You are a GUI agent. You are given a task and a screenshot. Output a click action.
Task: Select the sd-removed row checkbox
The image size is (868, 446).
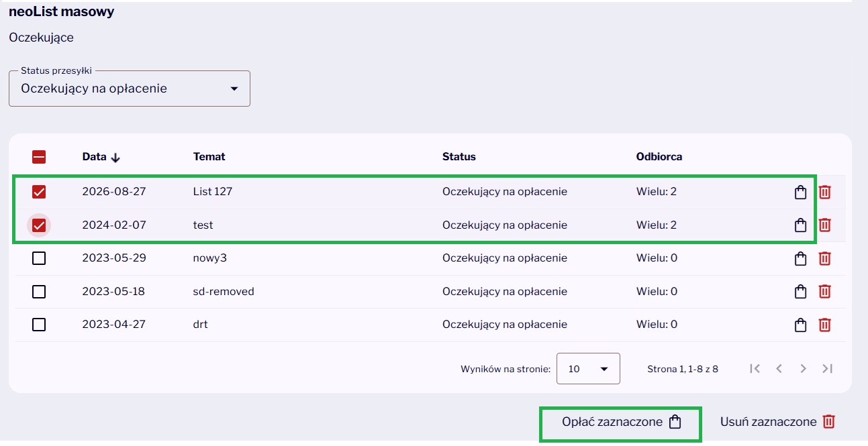point(39,292)
